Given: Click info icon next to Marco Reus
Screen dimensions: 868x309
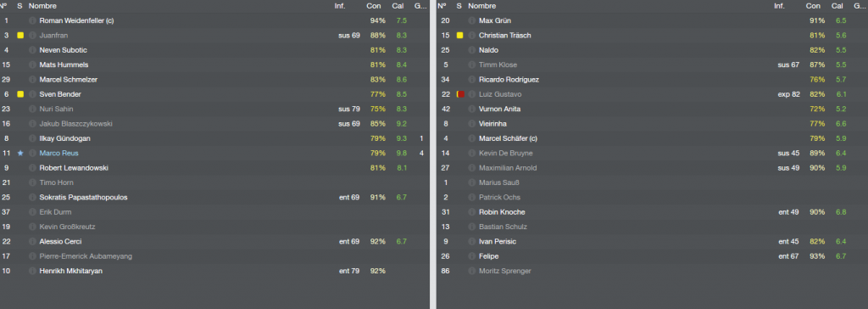Looking at the screenshot, I should coord(32,153).
